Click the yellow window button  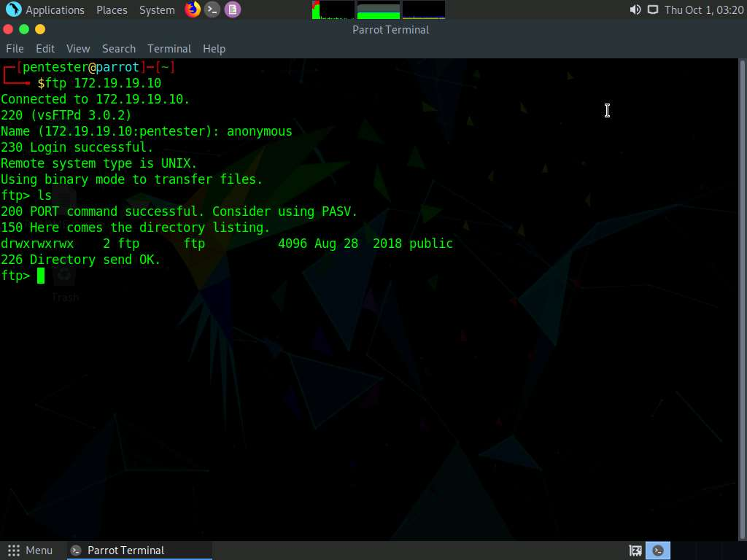click(x=41, y=29)
